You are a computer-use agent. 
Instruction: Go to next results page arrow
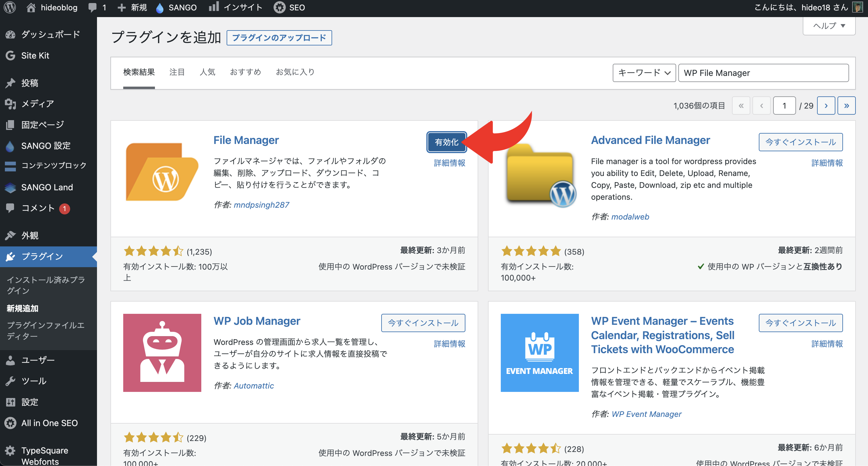pos(826,106)
